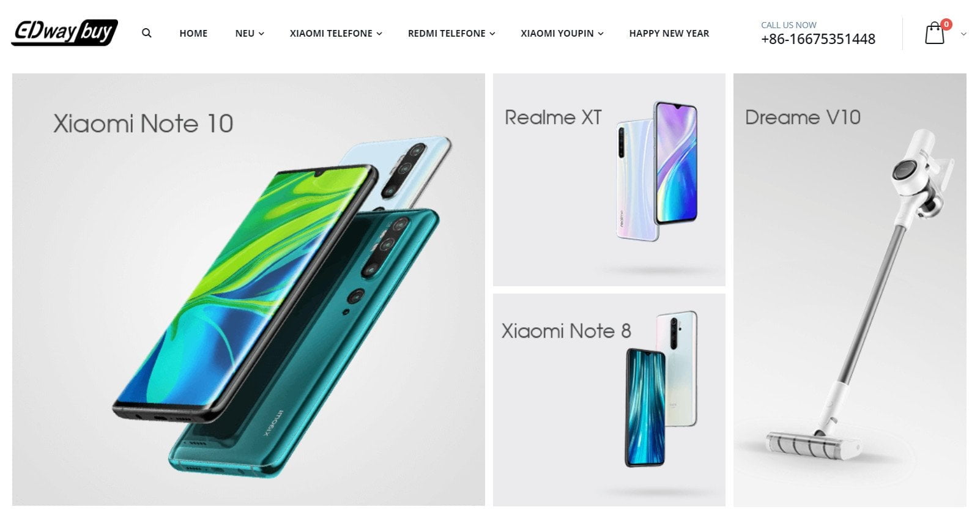Image resolution: width=980 pixels, height=518 pixels.
Task: Open the Xiaomi Note 8 banner
Action: coord(609,400)
